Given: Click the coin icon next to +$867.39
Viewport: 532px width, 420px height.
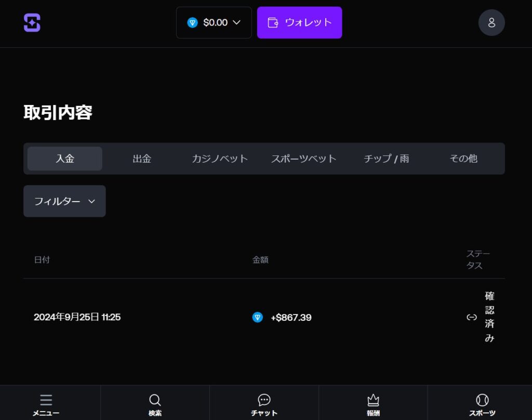Looking at the screenshot, I should click(x=258, y=317).
